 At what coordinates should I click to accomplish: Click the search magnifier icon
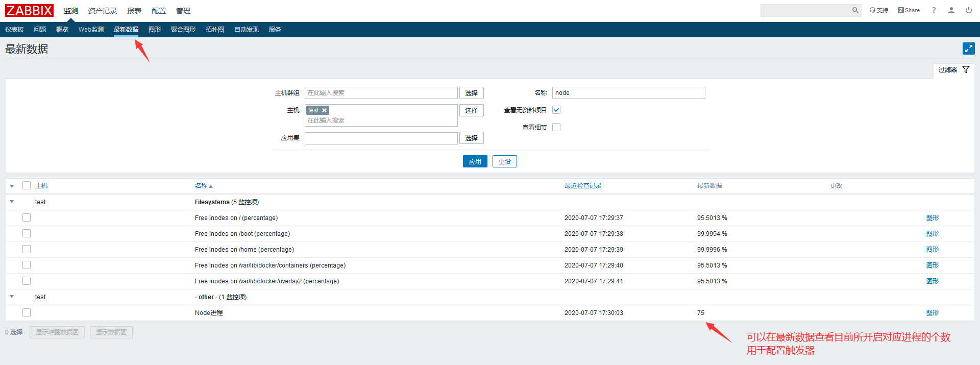[x=855, y=10]
